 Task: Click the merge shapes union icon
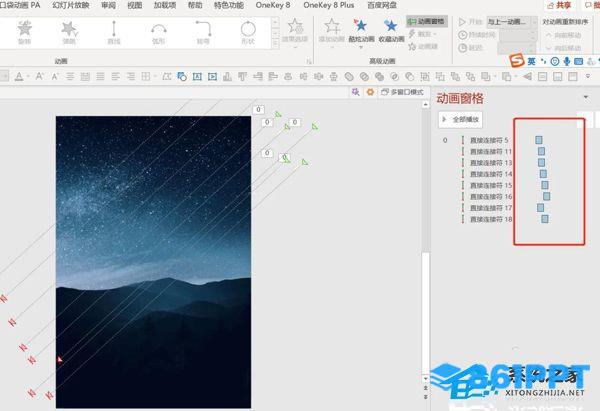coord(349,77)
